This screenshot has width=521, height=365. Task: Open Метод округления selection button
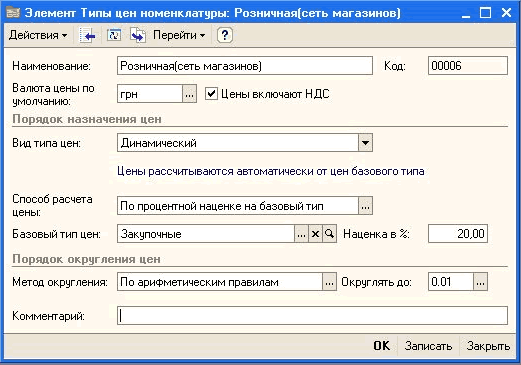click(329, 282)
